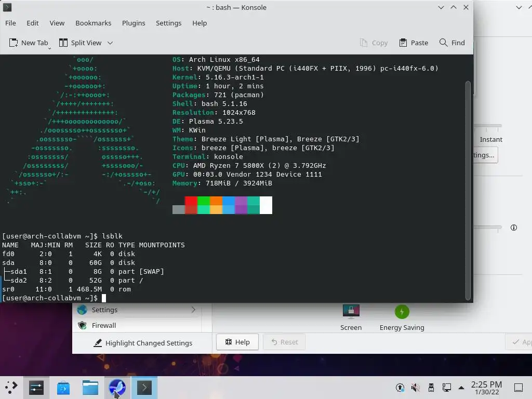Screen dimensions: 532x399
Task: Click the white color block in neofetch output
Action: pyautogui.click(x=266, y=205)
